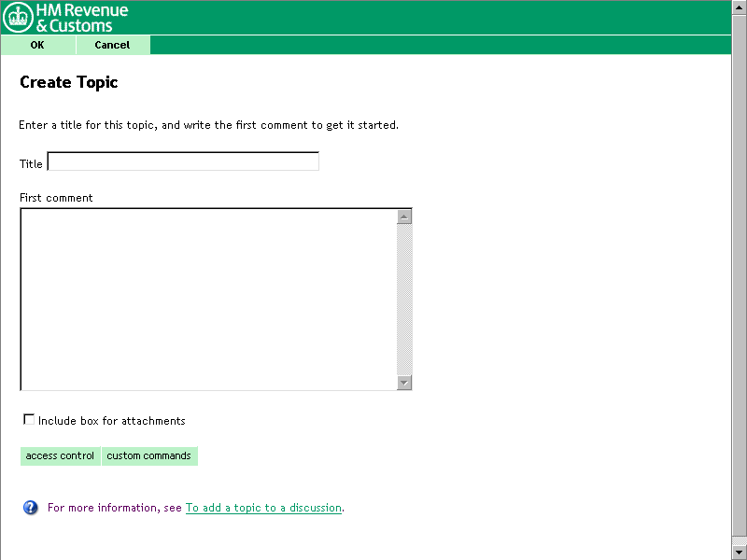Click the First comment box scrollbar track
Viewport: 747px width, 560px height.
click(x=404, y=299)
